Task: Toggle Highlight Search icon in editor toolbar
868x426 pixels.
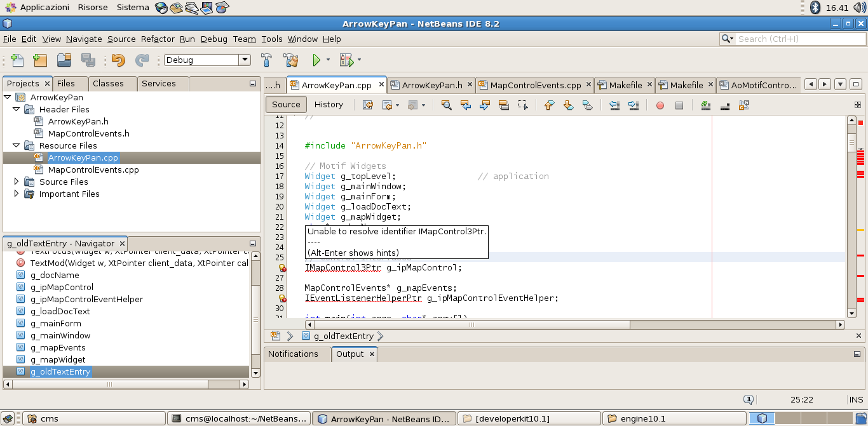Action: coord(504,105)
